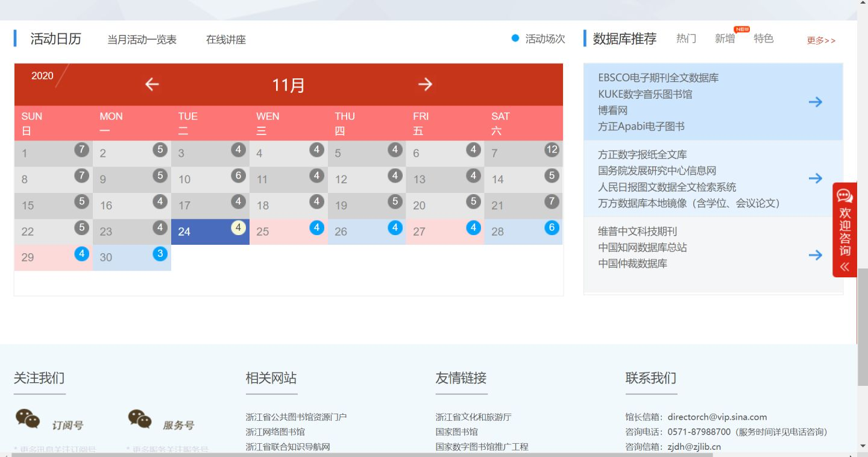The image size is (868, 457).
Task: Go to next month with right arrow
Action: [x=426, y=84]
